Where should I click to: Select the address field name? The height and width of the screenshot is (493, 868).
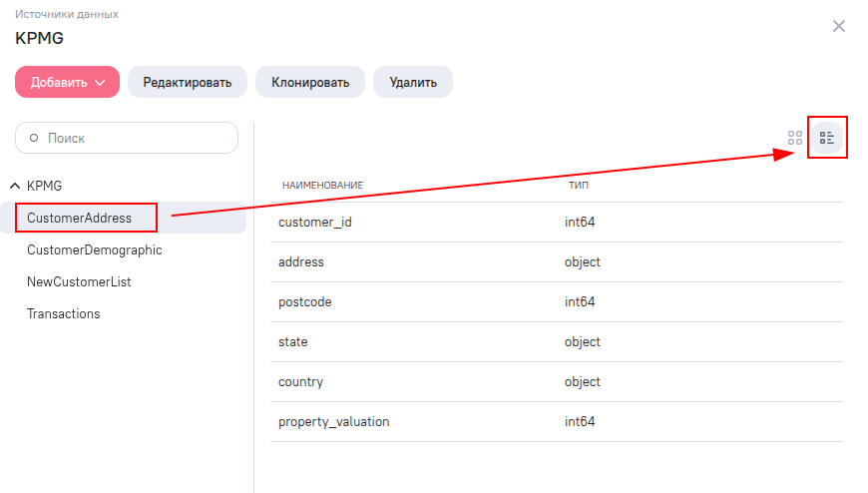click(301, 262)
